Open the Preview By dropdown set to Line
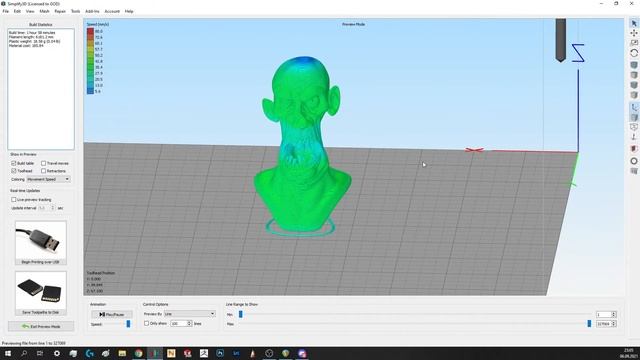 pos(189,314)
